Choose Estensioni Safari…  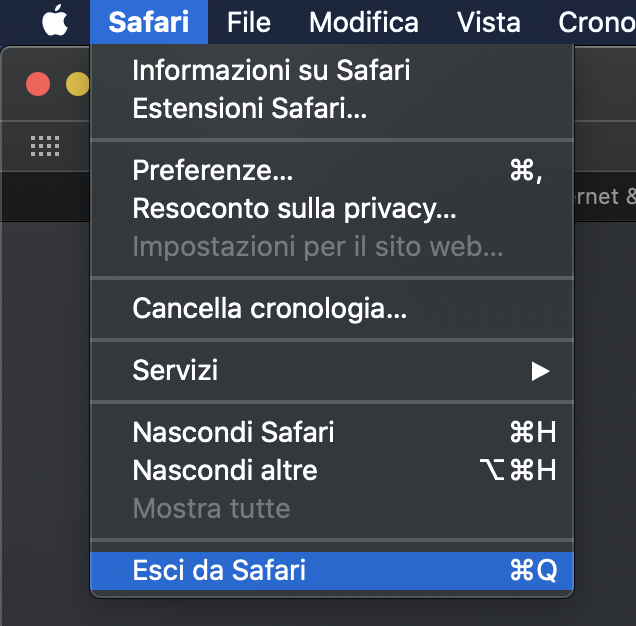coord(332,108)
